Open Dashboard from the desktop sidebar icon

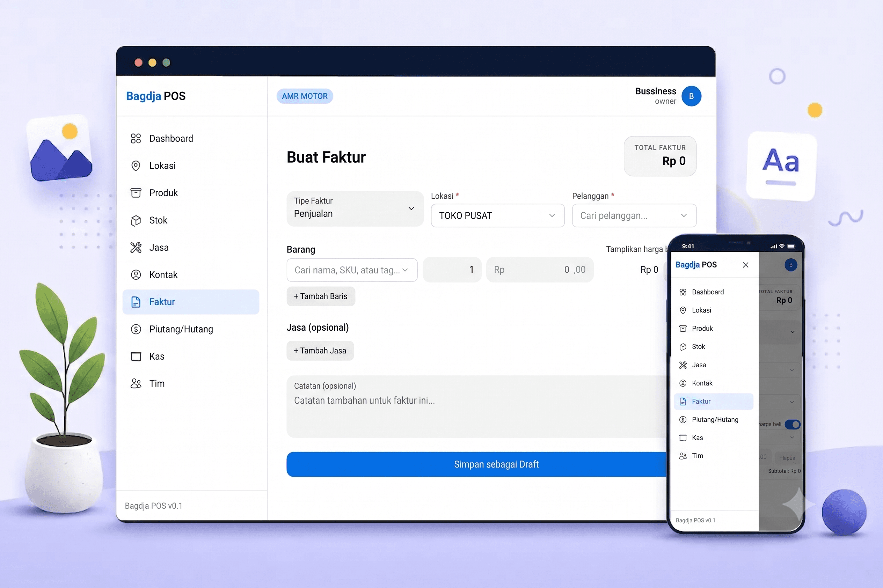tap(136, 138)
